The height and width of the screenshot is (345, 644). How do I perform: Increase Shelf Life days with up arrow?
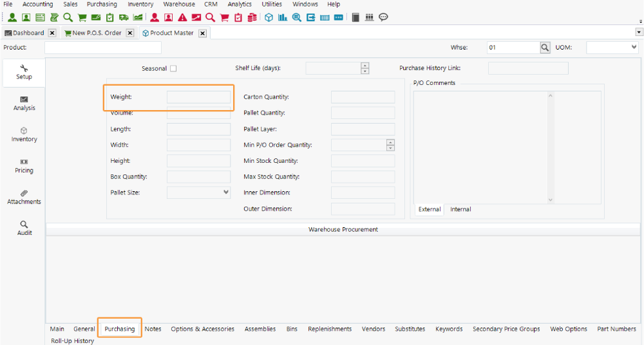365,65
